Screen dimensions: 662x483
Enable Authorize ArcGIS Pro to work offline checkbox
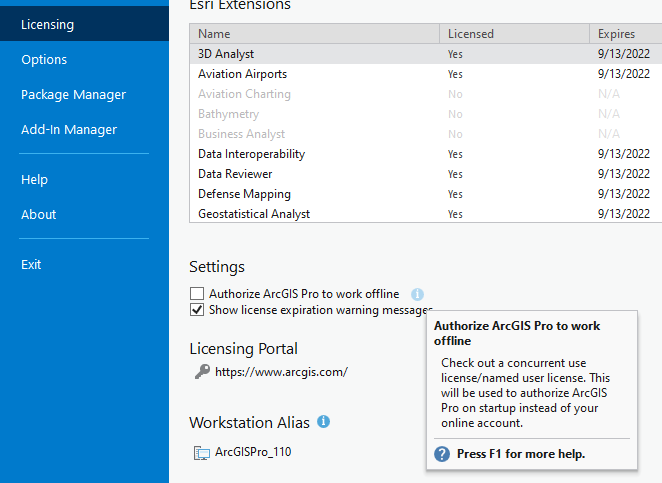[197, 293]
